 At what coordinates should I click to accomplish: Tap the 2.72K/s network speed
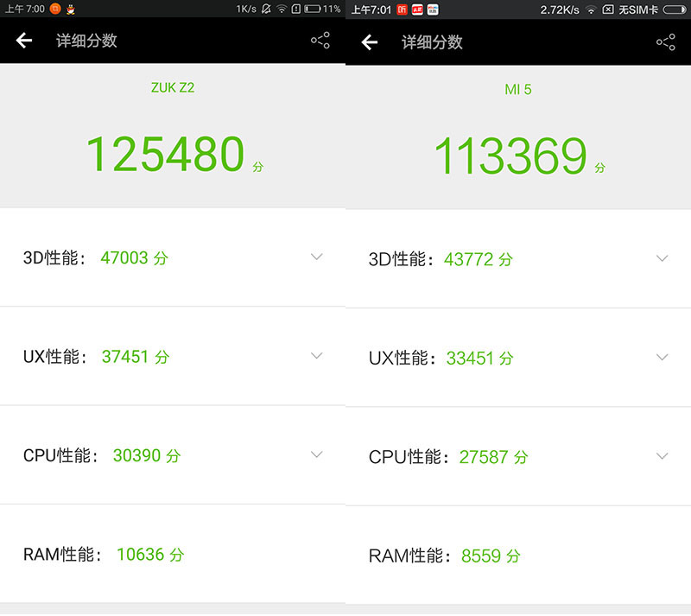(560, 10)
